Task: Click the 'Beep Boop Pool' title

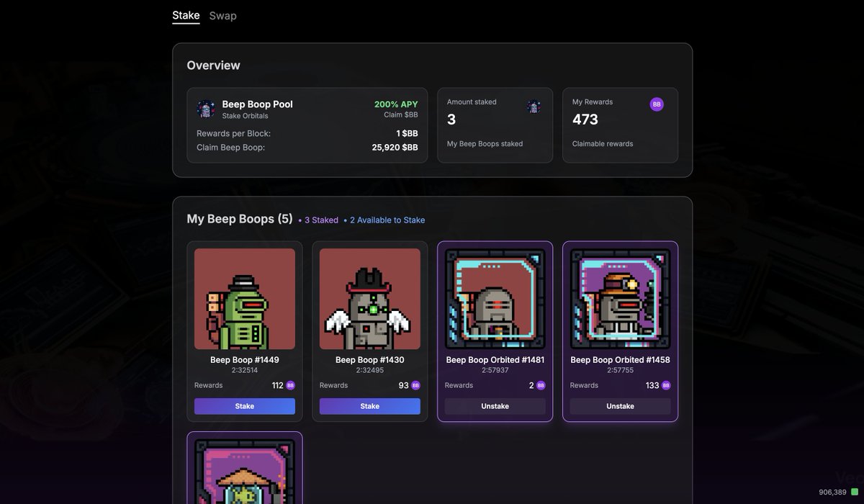Action: pyautogui.click(x=257, y=104)
